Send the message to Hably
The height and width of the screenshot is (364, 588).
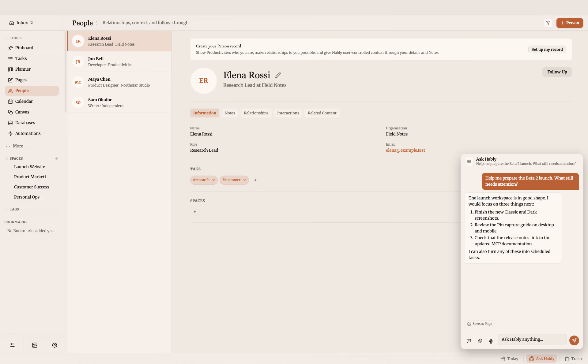574,340
